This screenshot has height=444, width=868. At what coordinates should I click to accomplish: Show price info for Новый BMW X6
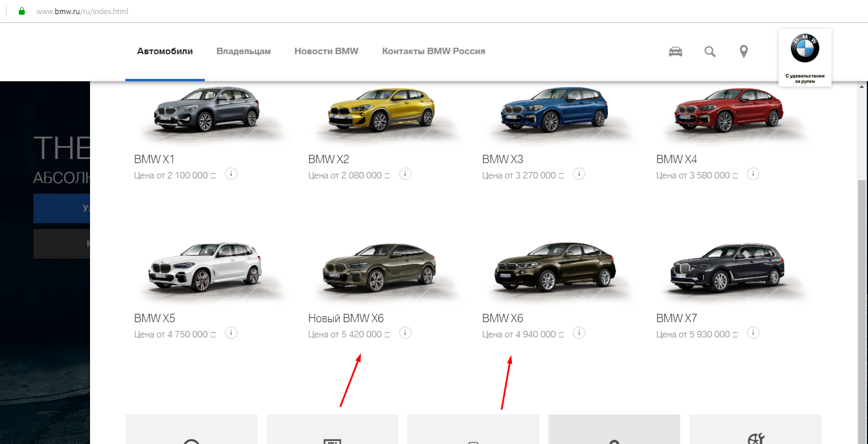coord(405,333)
